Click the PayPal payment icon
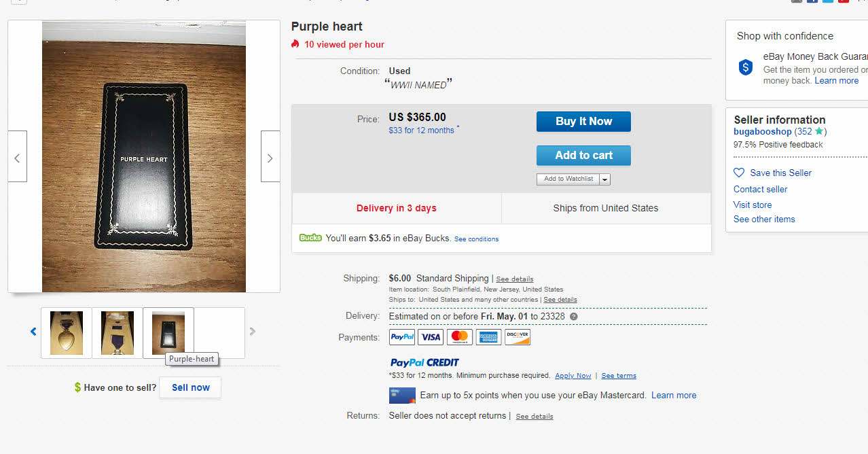Screen dimensions: 868x454 coord(402,337)
